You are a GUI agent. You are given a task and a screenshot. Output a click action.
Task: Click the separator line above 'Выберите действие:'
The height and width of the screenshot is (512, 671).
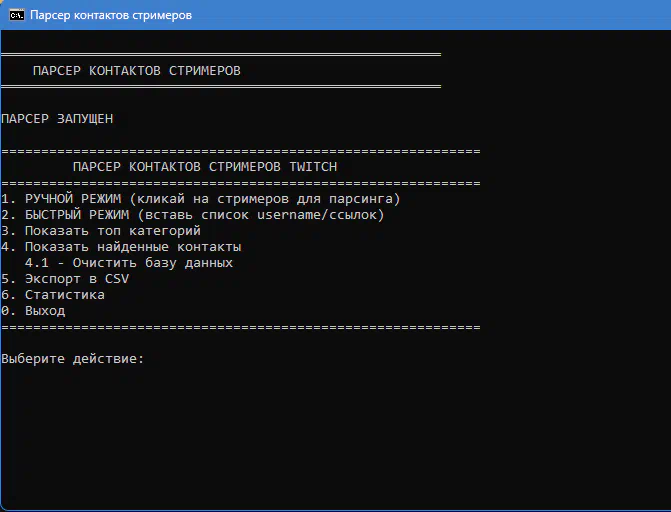[x=240, y=327]
